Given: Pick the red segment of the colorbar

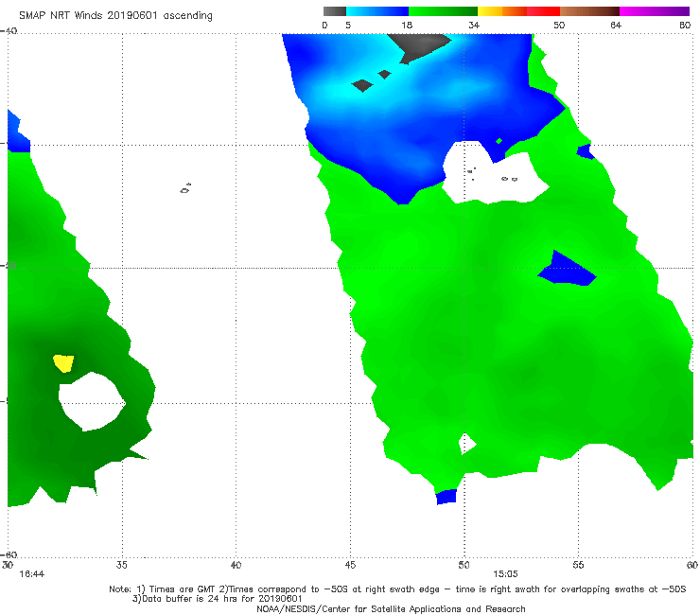Looking at the screenshot, I should (x=543, y=11).
